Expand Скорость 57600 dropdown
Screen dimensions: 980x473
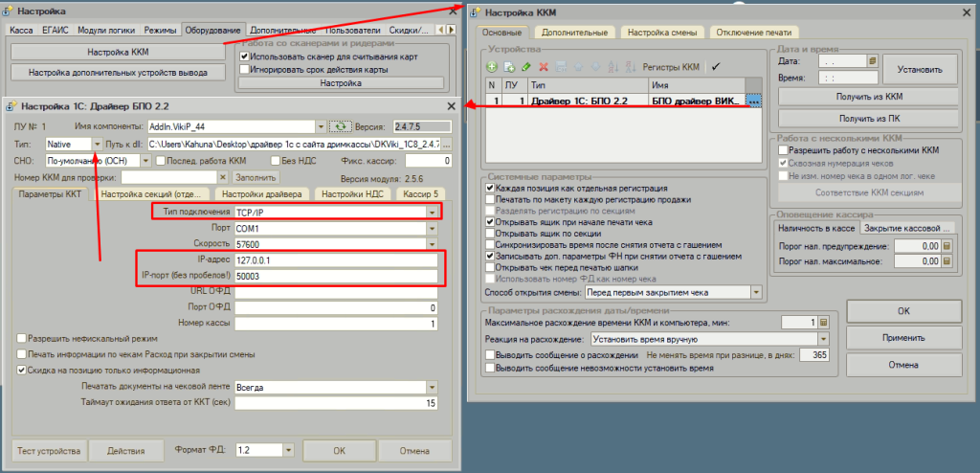(x=432, y=244)
